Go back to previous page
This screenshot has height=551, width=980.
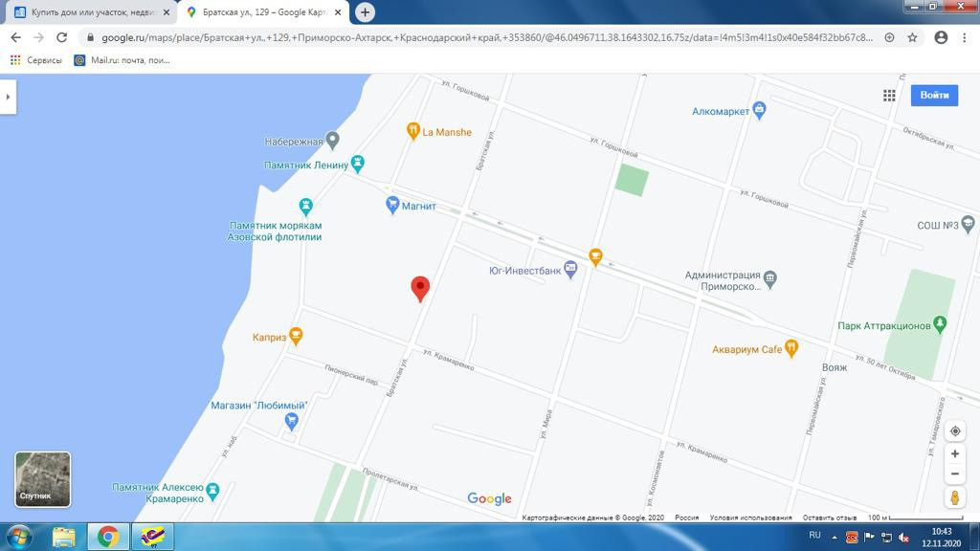tap(15, 37)
